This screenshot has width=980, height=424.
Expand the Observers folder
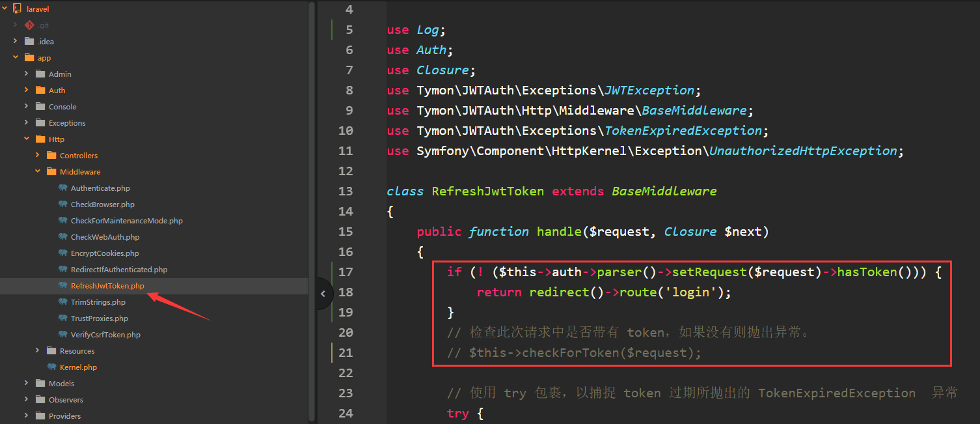pos(27,399)
